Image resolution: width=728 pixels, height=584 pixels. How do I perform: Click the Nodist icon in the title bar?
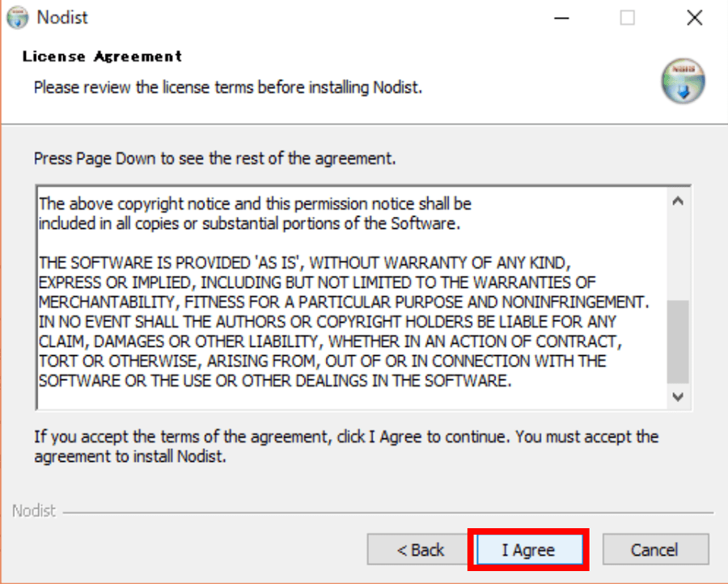pos(17,18)
